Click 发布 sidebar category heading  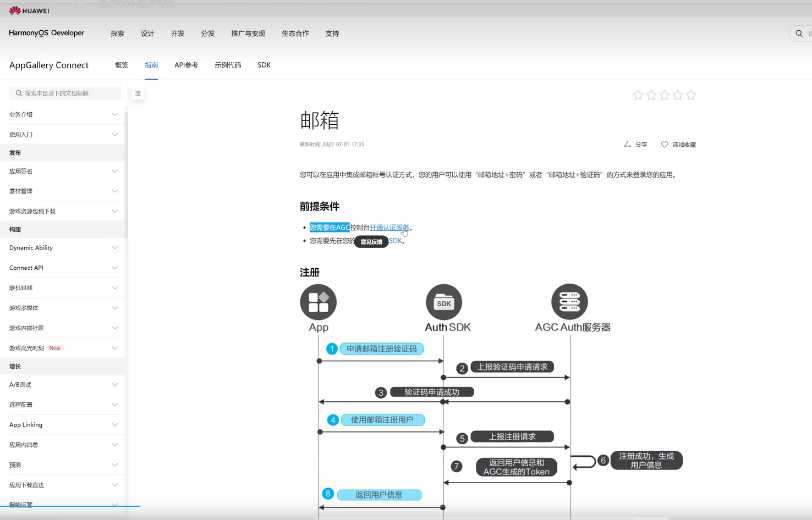[15, 153]
